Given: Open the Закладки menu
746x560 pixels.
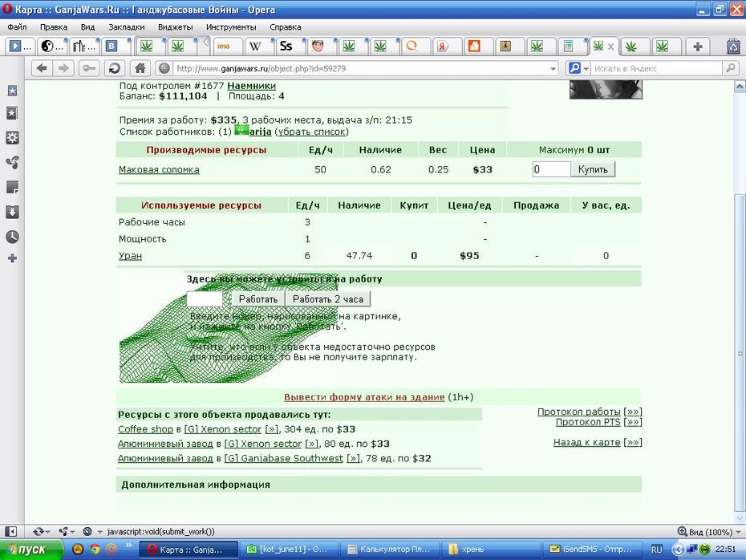Looking at the screenshot, I should (x=127, y=27).
